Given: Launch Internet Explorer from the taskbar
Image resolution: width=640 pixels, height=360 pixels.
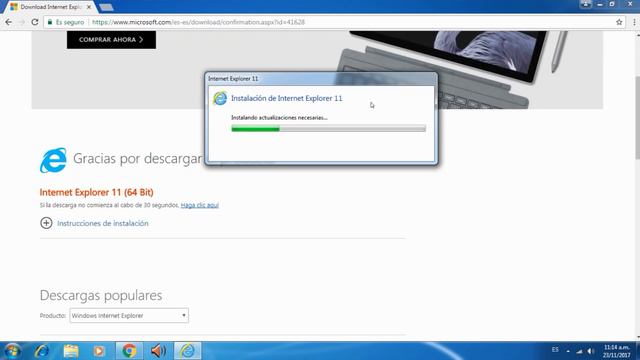Looking at the screenshot, I should [42, 351].
